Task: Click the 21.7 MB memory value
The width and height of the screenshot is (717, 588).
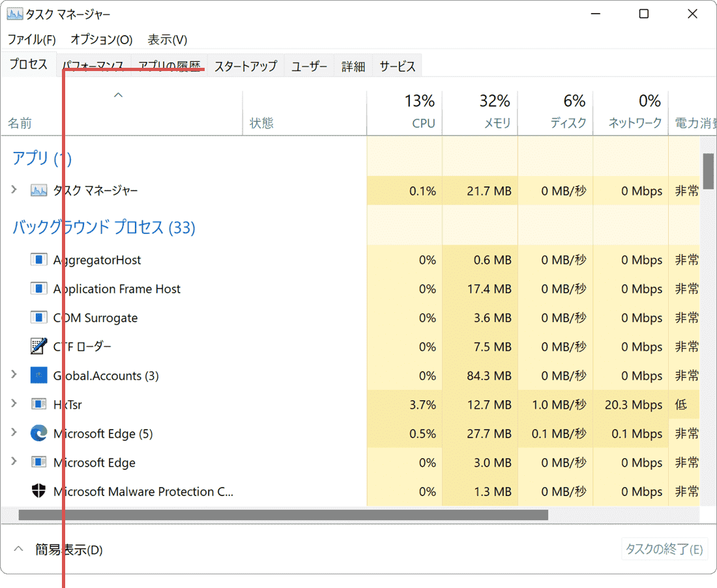Action: click(x=489, y=190)
